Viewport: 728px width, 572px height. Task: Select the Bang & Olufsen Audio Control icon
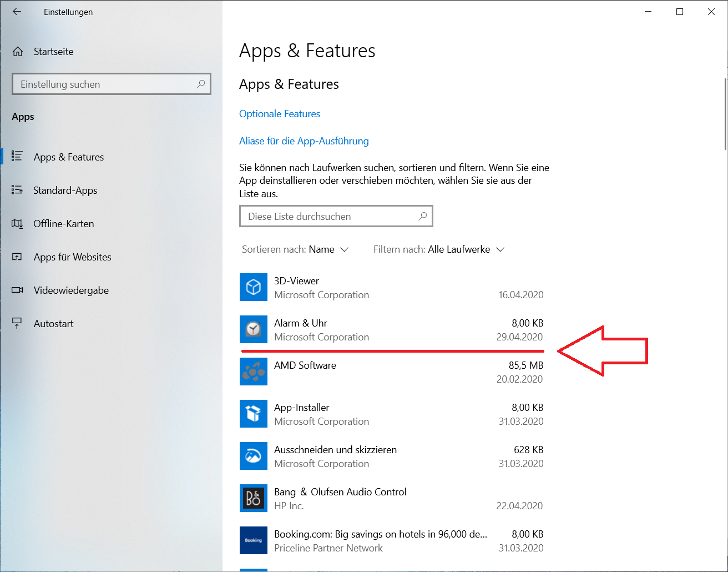(x=254, y=498)
